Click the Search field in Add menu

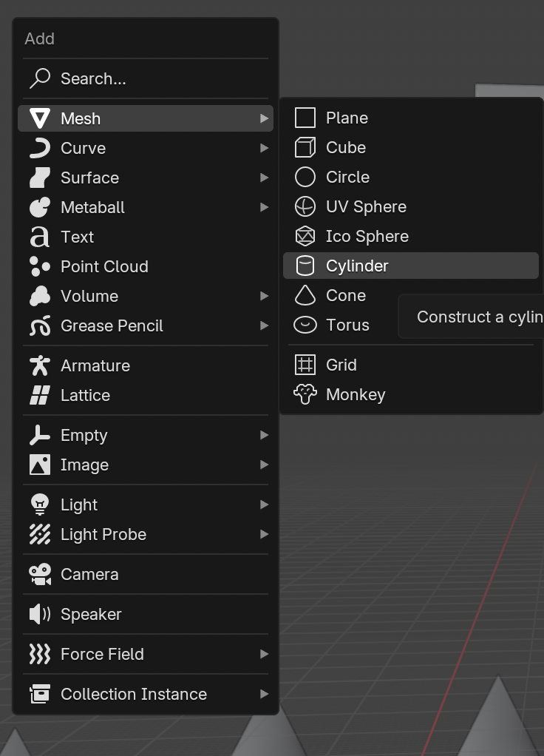(x=93, y=79)
